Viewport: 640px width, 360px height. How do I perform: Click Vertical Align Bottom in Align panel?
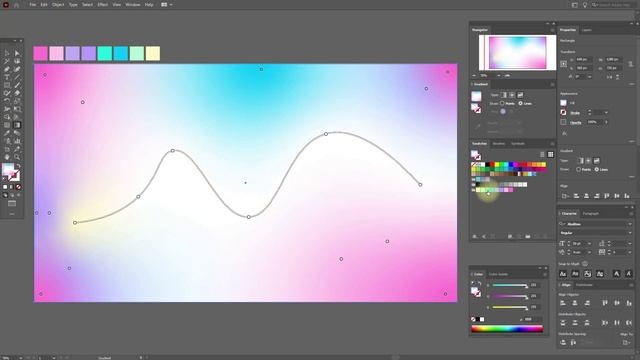coord(629,303)
